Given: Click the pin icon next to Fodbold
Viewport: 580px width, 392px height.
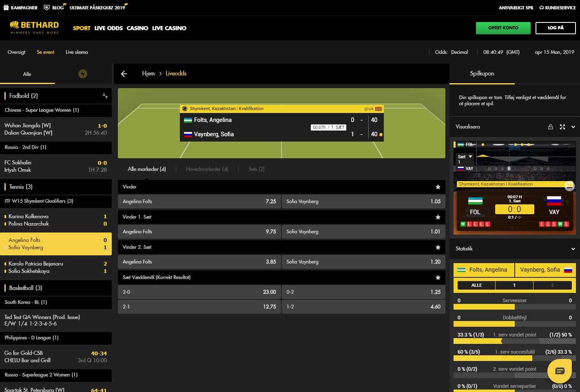Looking at the screenshot, I should 105,95.
